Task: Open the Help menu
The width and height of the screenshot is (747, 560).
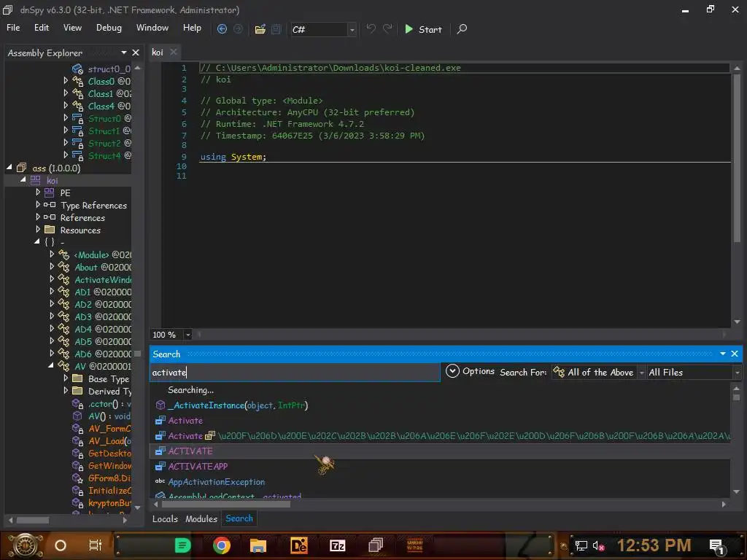Action: 192,28
